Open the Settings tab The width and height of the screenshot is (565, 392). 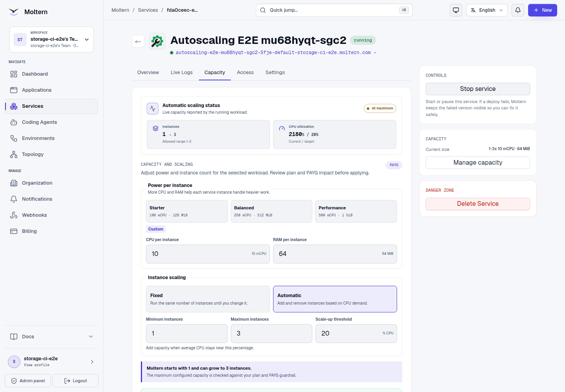pos(275,73)
